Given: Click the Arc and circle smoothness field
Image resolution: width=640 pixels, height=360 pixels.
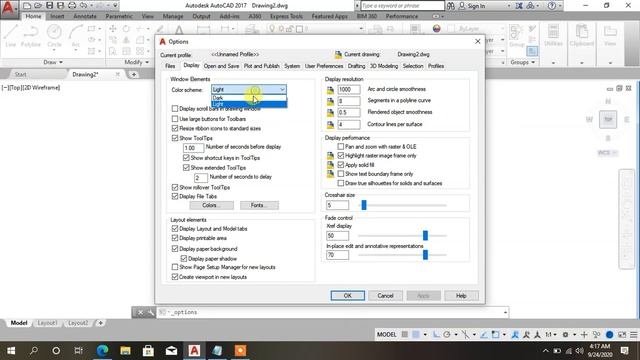Looking at the screenshot, I should pos(349,89).
